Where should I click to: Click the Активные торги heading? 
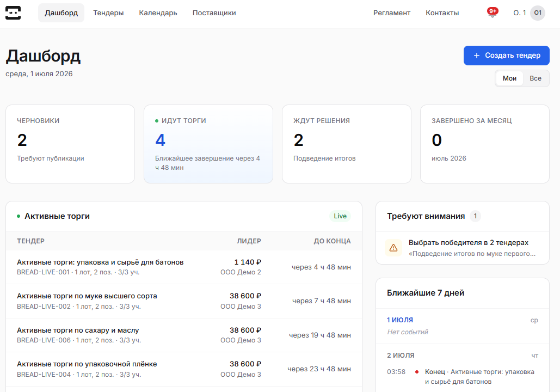coord(57,216)
